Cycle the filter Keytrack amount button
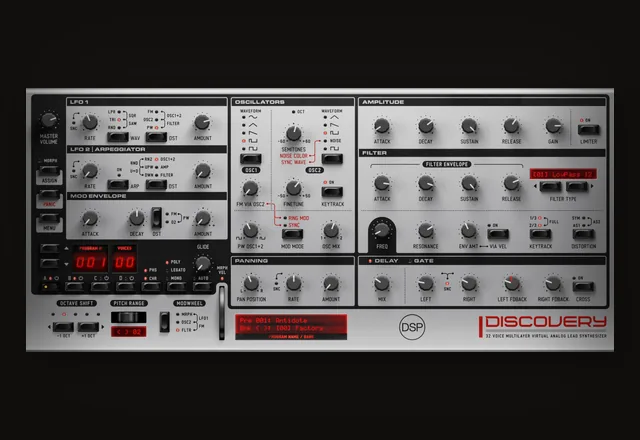Image resolution: width=640 pixels, height=440 pixels. [x=540, y=234]
